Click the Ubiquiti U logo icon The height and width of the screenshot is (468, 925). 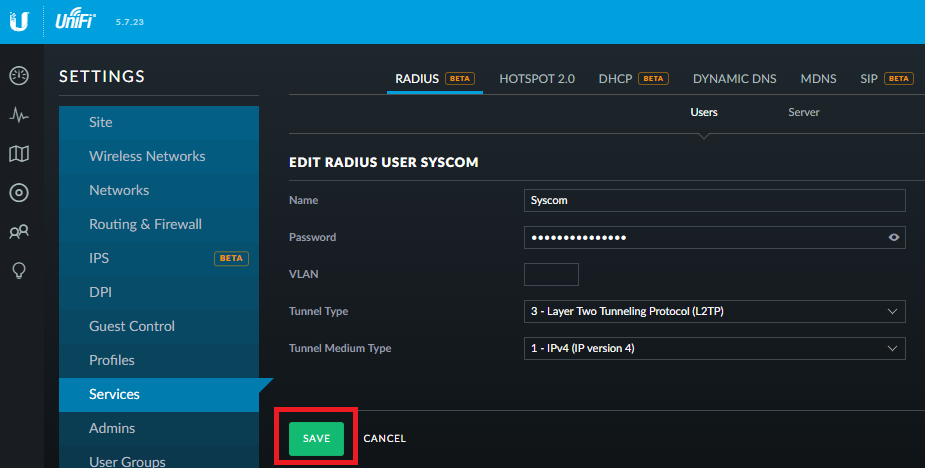[x=19, y=21]
